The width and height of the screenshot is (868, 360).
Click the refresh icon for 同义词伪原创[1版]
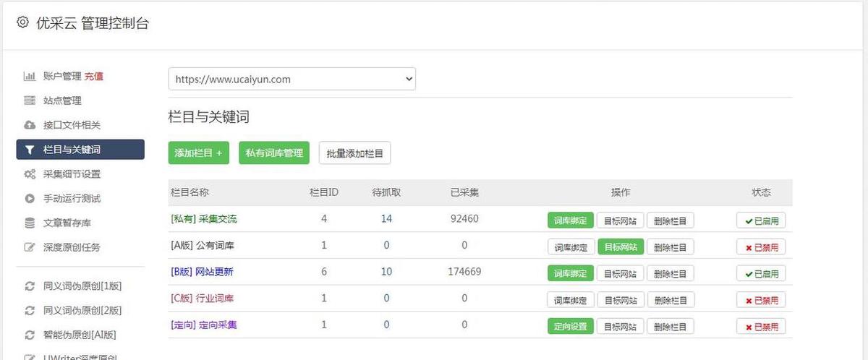point(30,286)
